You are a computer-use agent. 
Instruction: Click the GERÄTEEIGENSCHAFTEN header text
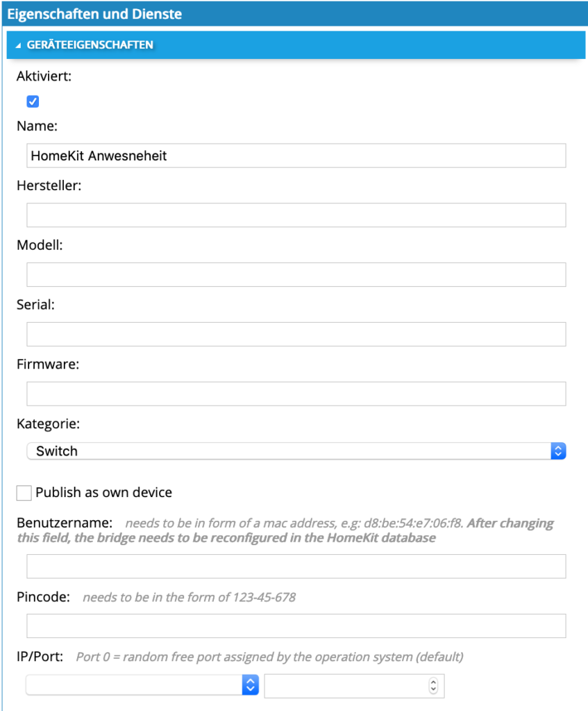pos(90,45)
